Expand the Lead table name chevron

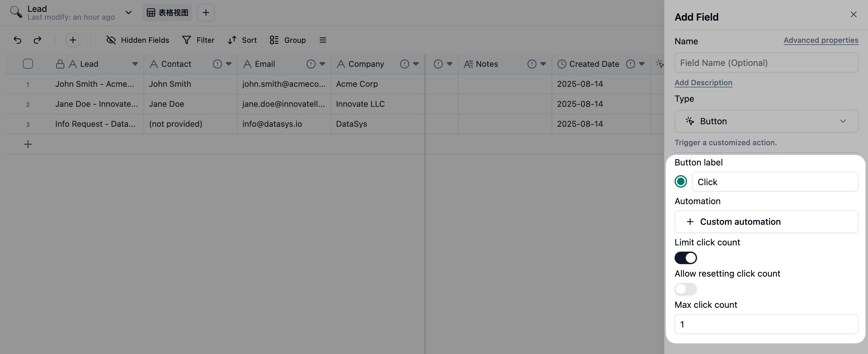[x=128, y=12]
